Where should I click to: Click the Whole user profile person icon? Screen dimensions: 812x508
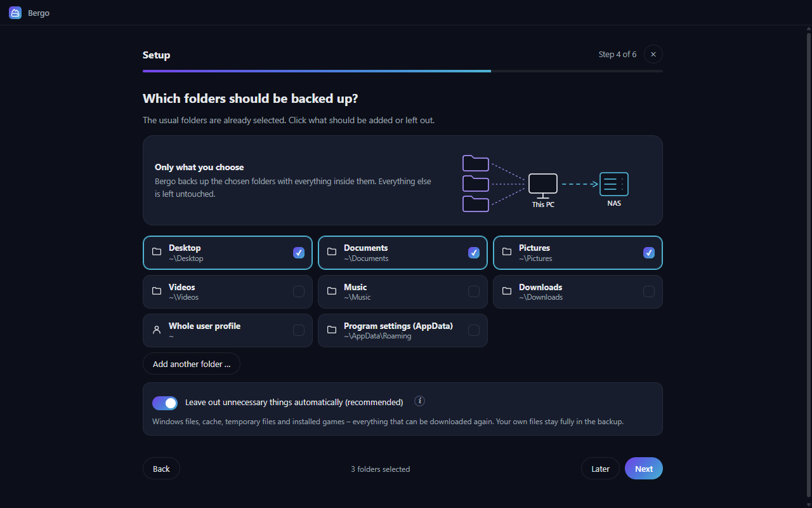(157, 330)
